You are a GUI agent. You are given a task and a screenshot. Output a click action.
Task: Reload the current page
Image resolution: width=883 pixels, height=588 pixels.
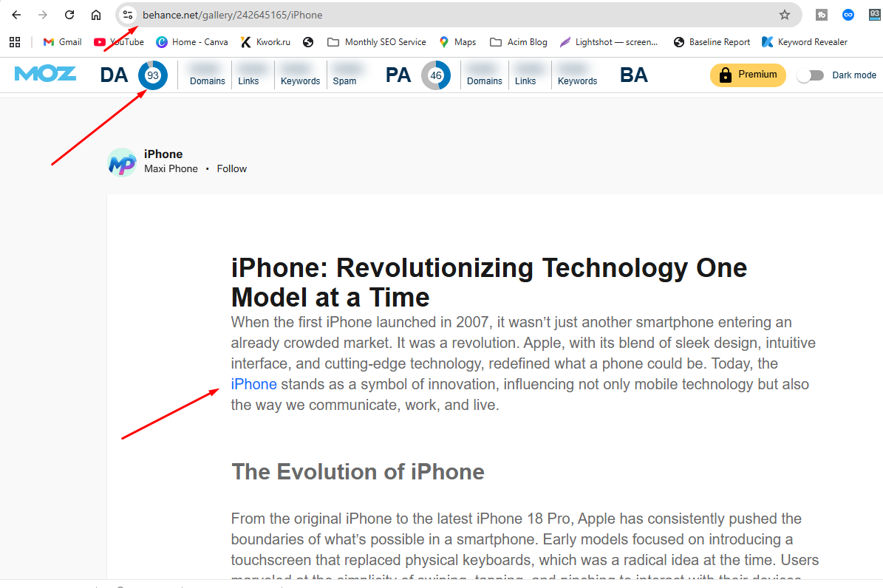click(x=69, y=15)
